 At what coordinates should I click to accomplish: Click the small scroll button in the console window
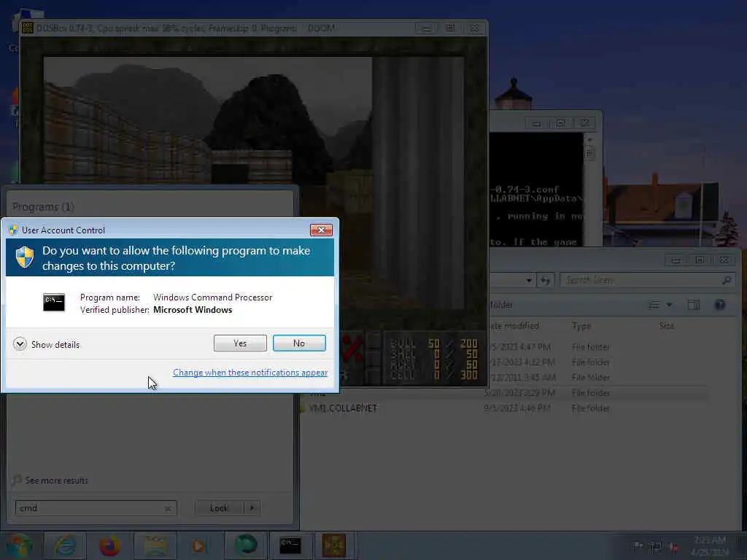(589, 153)
